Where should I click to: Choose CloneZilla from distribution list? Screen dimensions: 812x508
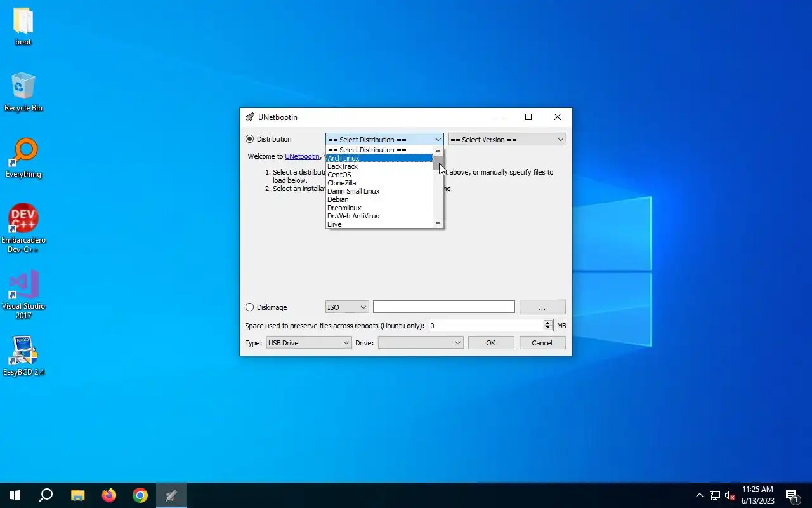(x=379, y=183)
